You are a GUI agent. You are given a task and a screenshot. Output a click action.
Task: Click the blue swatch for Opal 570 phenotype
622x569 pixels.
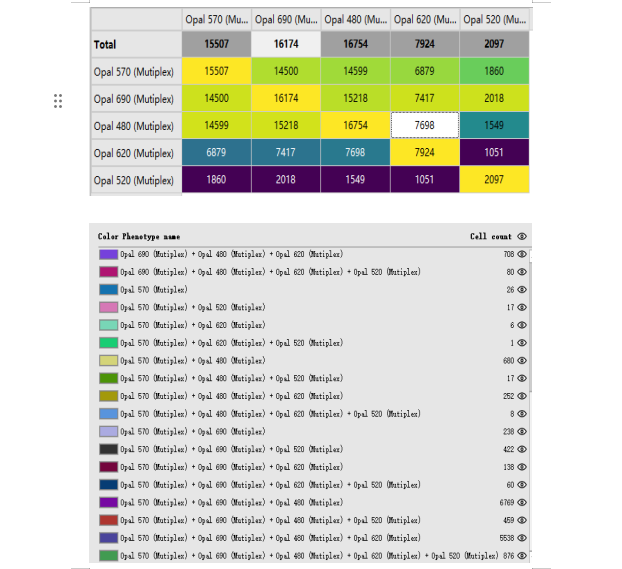click(108, 290)
